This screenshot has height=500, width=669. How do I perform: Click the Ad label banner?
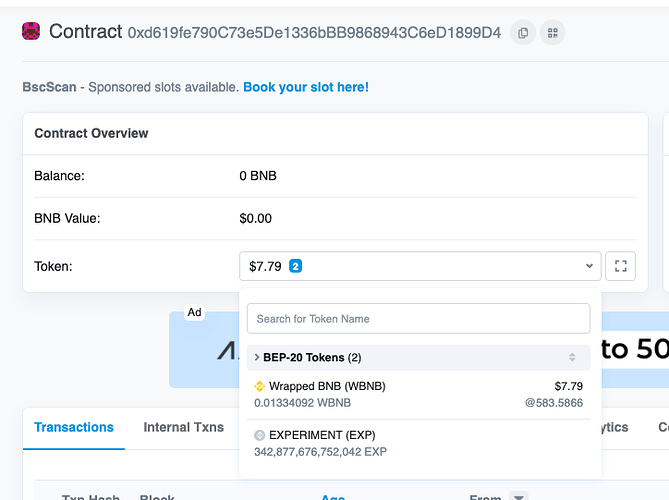[x=194, y=312]
